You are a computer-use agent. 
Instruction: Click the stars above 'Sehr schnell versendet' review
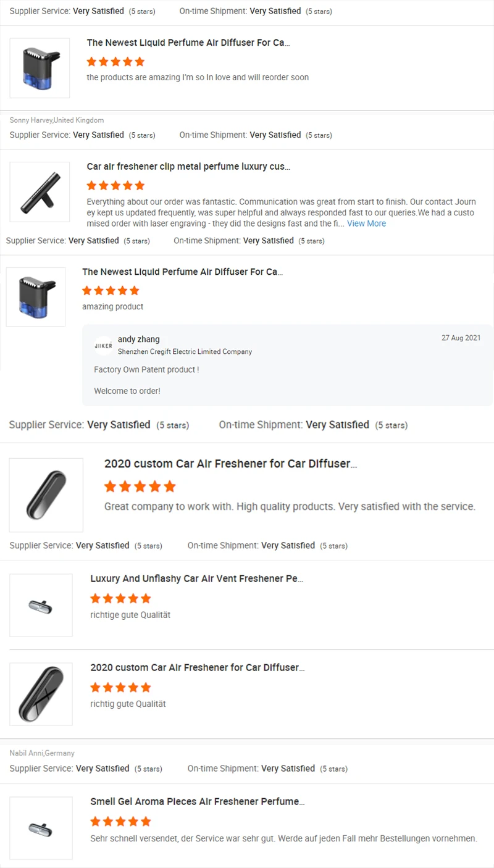point(120,821)
